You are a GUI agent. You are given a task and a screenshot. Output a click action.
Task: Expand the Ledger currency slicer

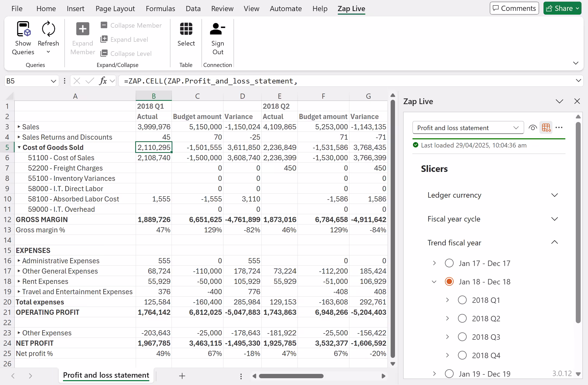click(x=555, y=195)
